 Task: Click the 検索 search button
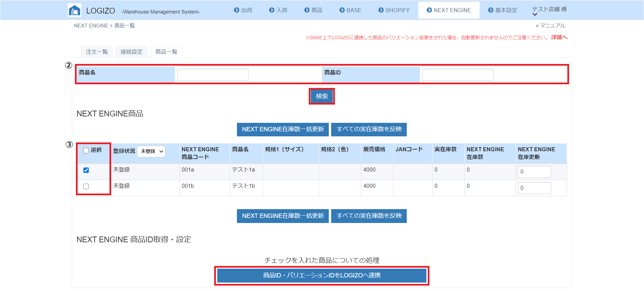click(x=322, y=96)
